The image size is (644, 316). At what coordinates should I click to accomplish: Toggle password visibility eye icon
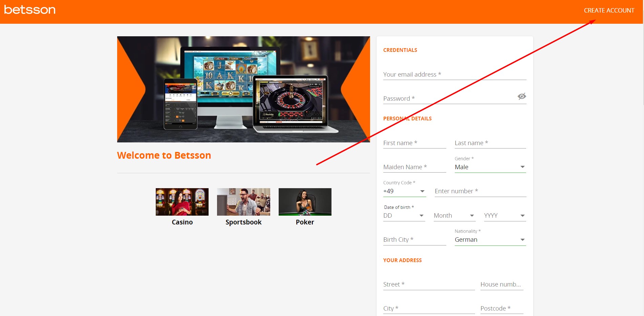pos(522,96)
